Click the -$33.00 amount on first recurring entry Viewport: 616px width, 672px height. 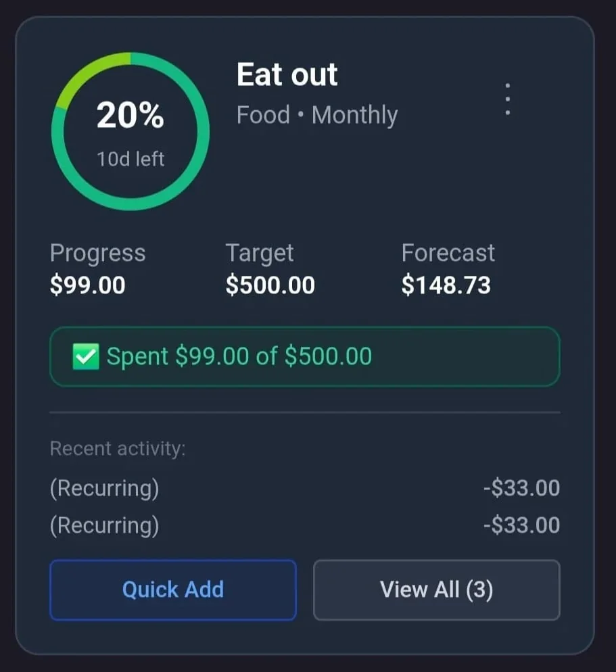click(x=521, y=488)
